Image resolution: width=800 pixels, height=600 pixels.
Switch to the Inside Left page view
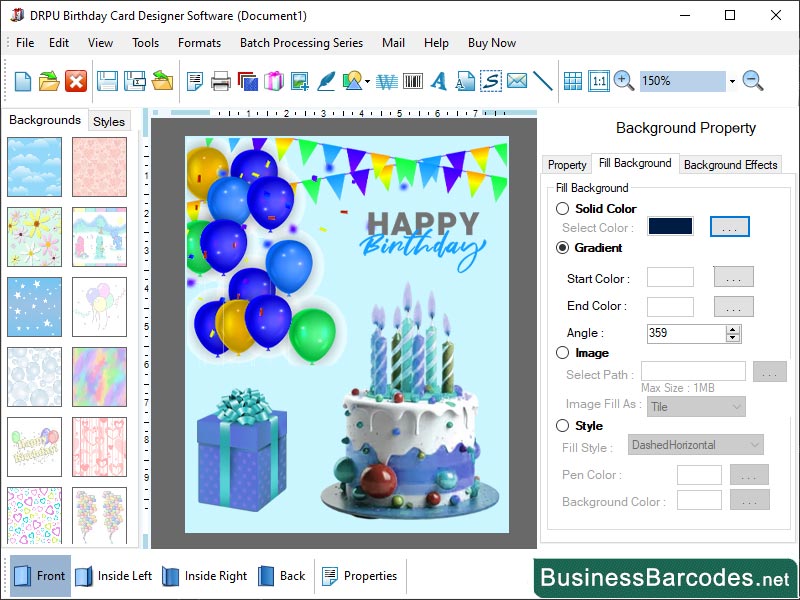121,576
